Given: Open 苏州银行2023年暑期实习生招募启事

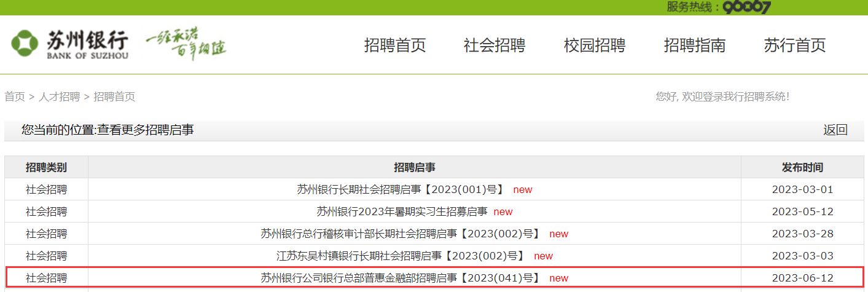Looking at the screenshot, I should click(x=402, y=211).
